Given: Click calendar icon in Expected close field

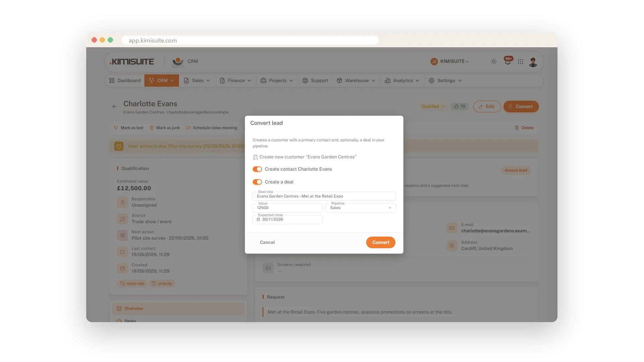Looking at the screenshot, I should (x=258, y=220).
